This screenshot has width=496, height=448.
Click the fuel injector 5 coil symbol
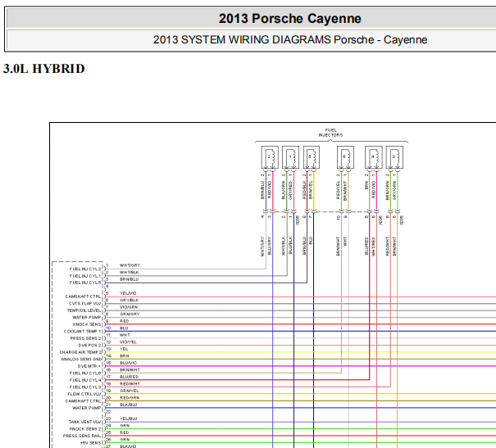[x=312, y=157]
